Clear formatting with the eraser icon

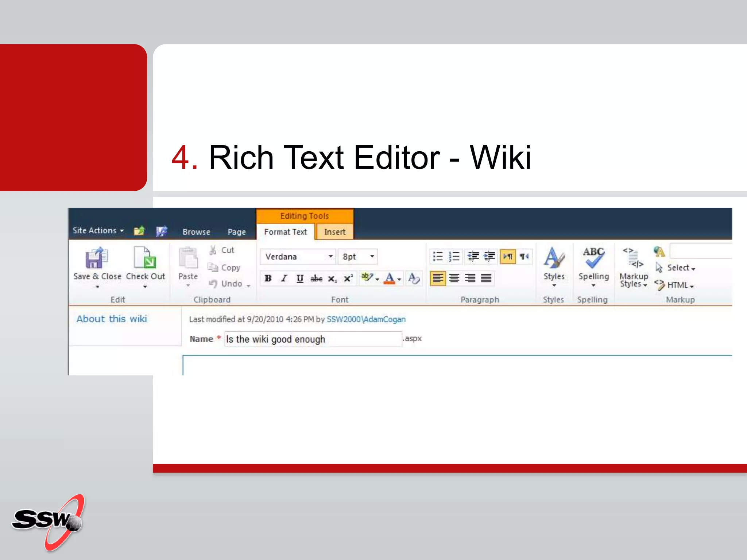click(414, 279)
